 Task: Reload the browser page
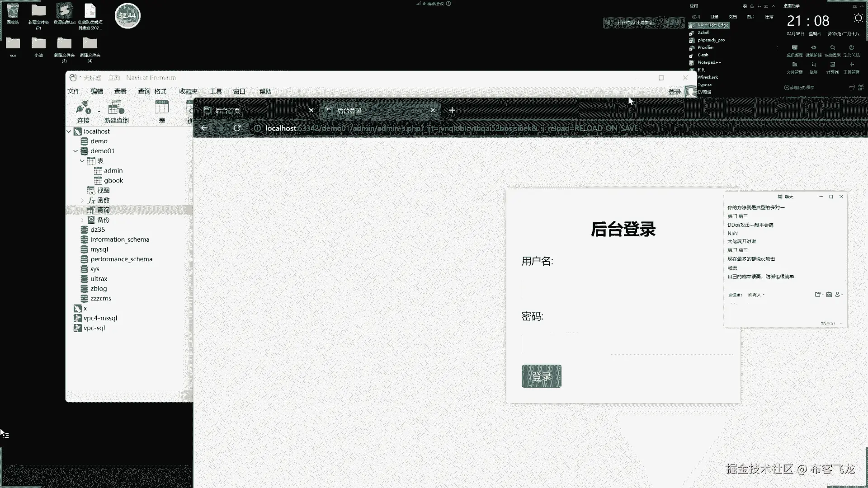(x=237, y=128)
